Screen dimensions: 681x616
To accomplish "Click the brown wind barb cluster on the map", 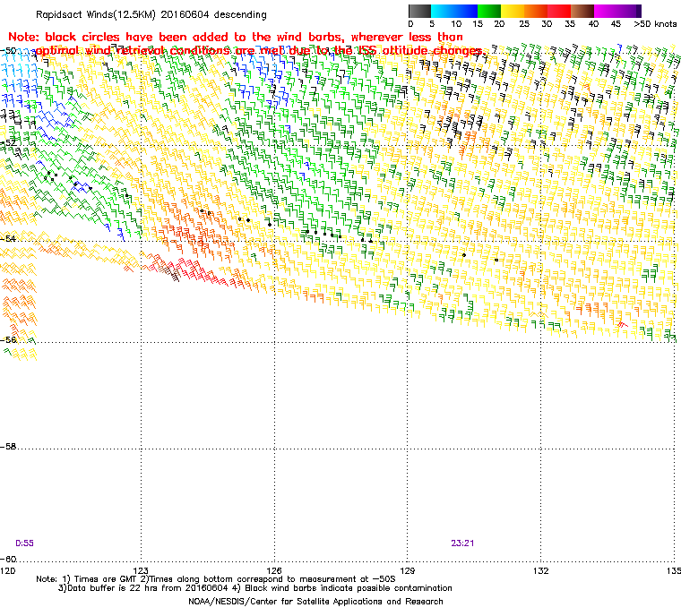I will coord(170,272).
